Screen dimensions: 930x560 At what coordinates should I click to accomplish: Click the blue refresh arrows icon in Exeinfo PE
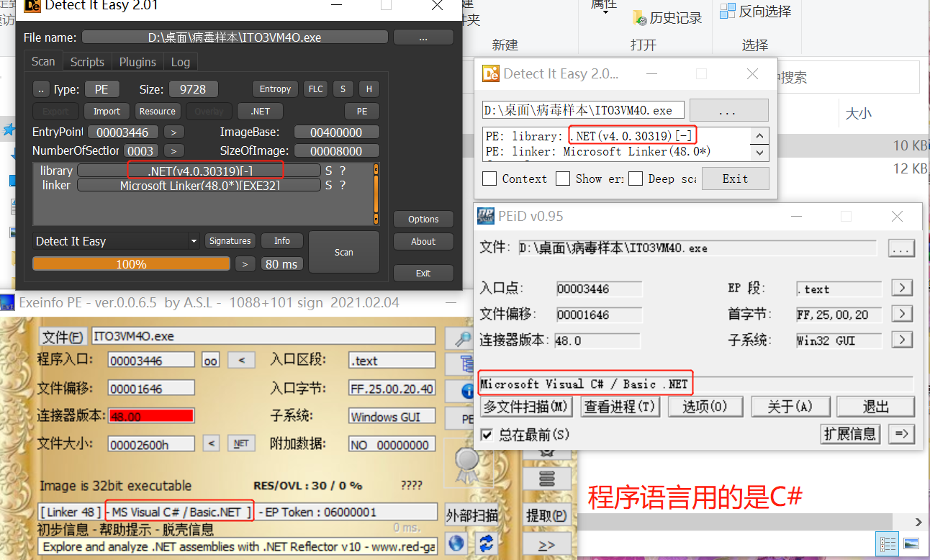(x=487, y=543)
